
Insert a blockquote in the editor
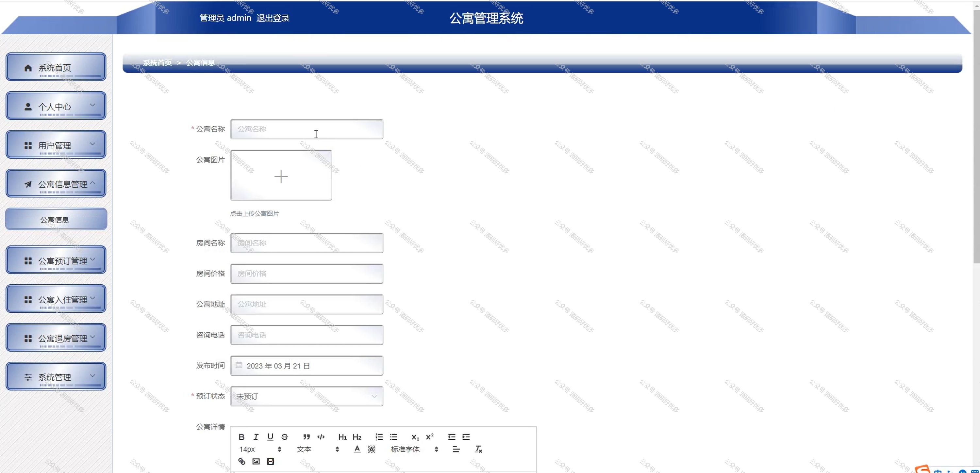(x=306, y=437)
